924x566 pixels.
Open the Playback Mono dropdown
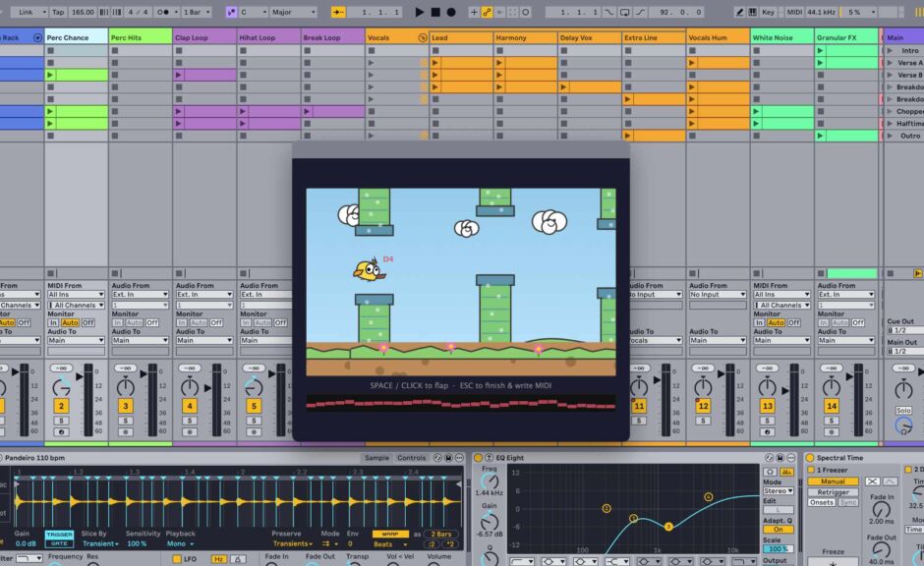[x=179, y=543]
